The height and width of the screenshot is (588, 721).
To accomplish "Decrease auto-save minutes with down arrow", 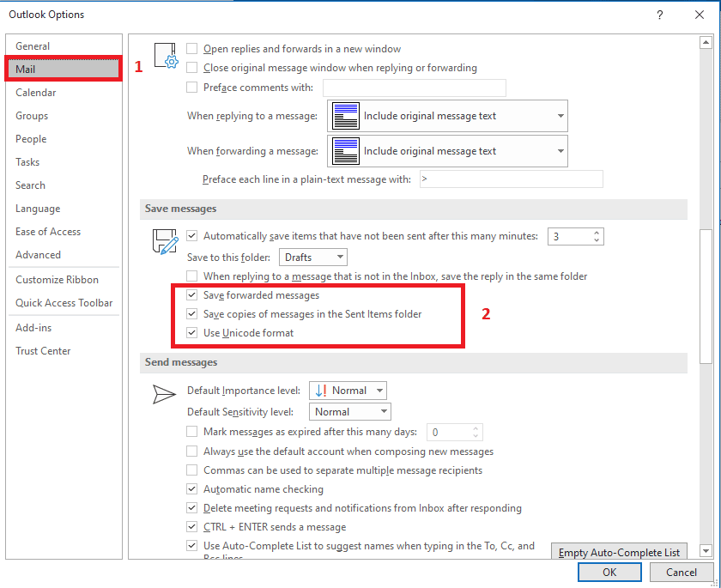I will pos(597,240).
